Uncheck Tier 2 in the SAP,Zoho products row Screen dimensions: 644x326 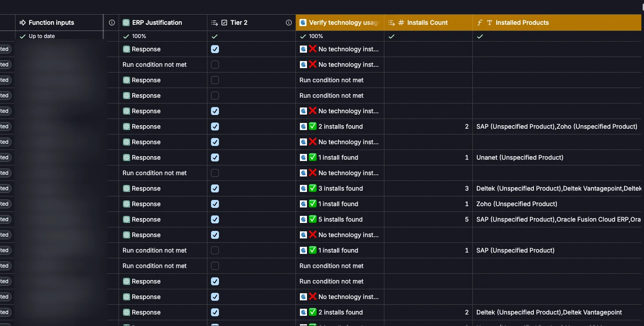tap(215, 127)
